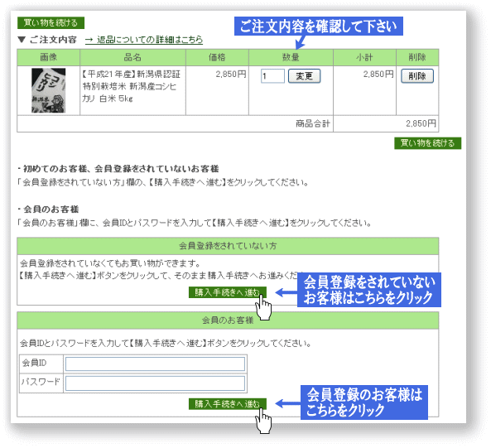Click the 変更 button beside quantity
Viewport: 491px width, 448px height.
304,76
